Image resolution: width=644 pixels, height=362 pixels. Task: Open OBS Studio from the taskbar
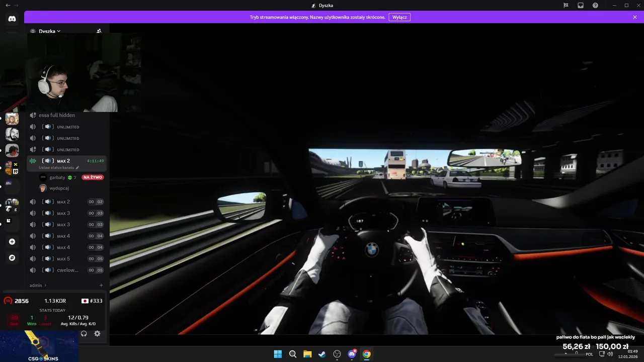point(337,354)
